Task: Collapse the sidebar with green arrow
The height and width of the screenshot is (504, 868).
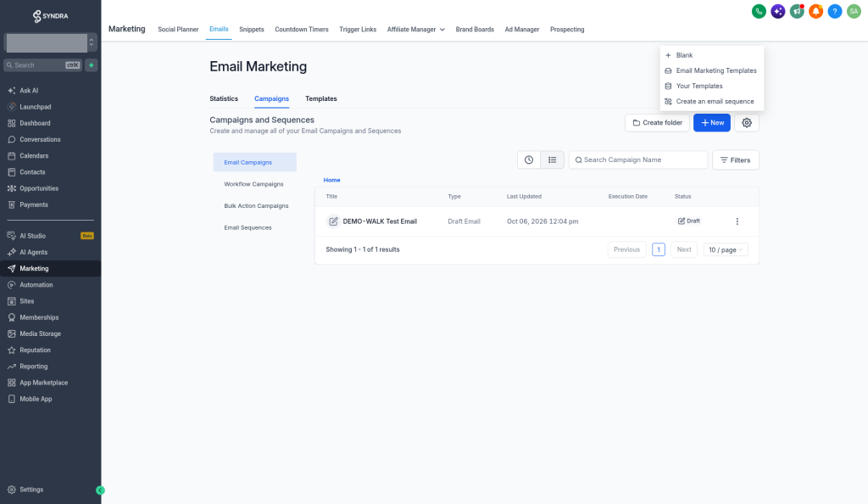Action: (100, 490)
